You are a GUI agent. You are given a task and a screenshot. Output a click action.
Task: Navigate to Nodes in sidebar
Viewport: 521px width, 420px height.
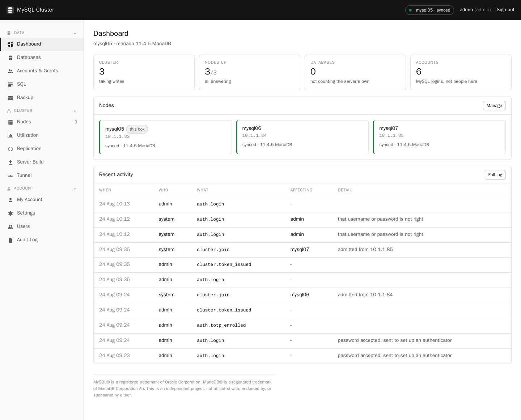42,122
